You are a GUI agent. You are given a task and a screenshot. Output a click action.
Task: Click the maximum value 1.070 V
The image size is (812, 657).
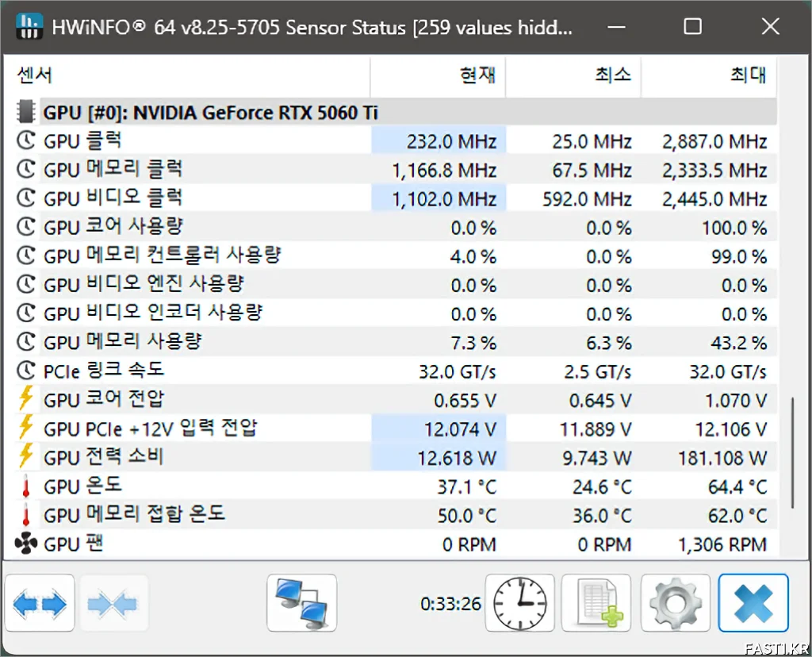(x=736, y=401)
